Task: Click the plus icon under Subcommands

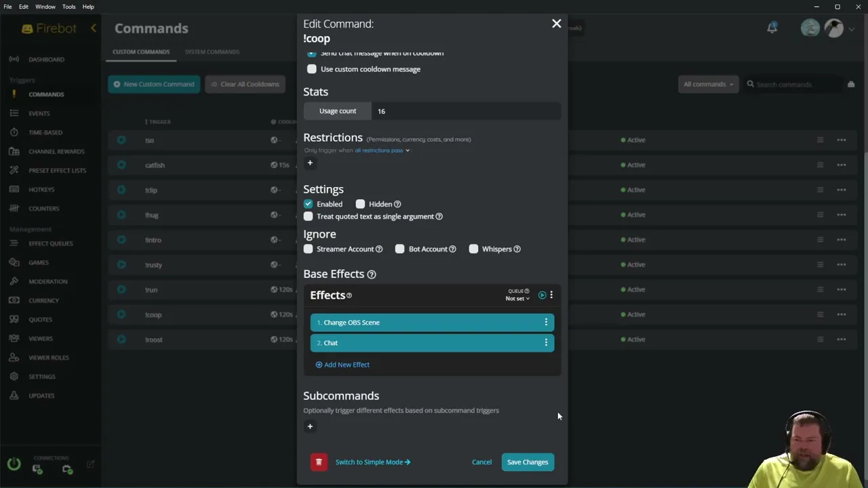Action: [x=310, y=426]
